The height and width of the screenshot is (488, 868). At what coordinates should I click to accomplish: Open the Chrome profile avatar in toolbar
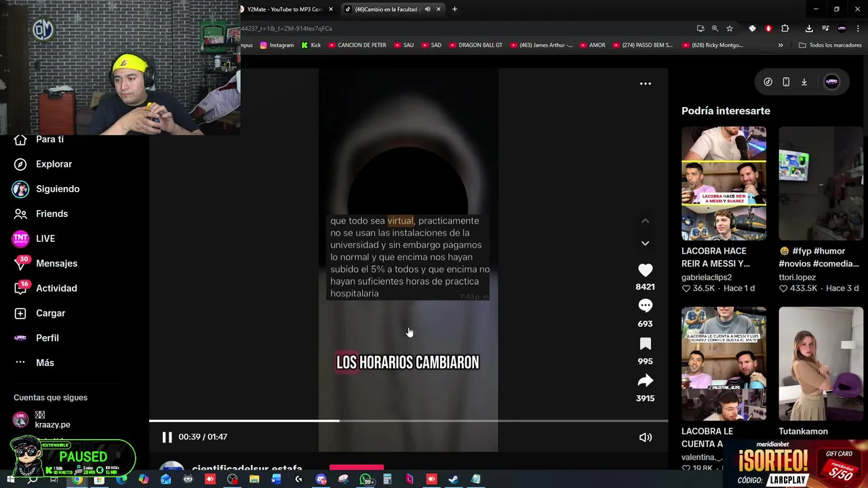click(x=842, y=28)
